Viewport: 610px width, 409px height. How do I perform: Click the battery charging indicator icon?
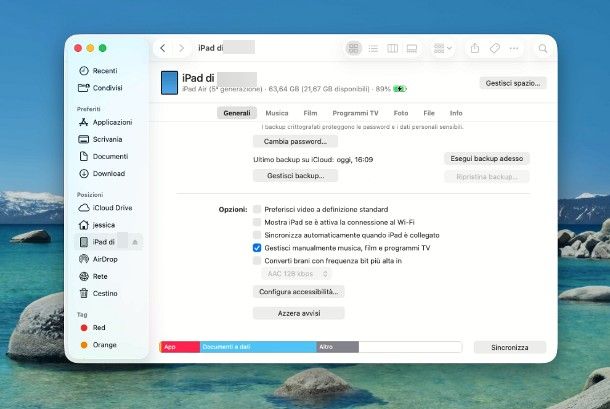(400, 89)
